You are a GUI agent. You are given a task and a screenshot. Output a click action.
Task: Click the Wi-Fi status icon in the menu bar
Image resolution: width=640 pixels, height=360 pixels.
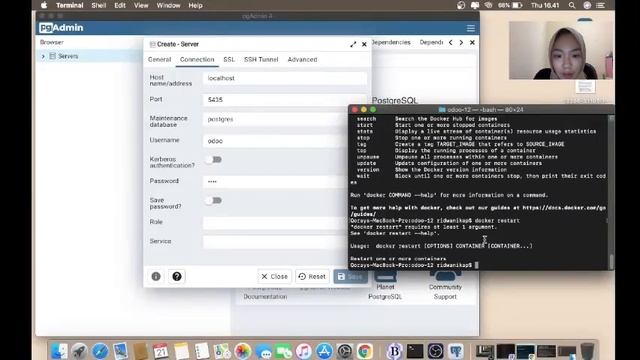point(488,5)
